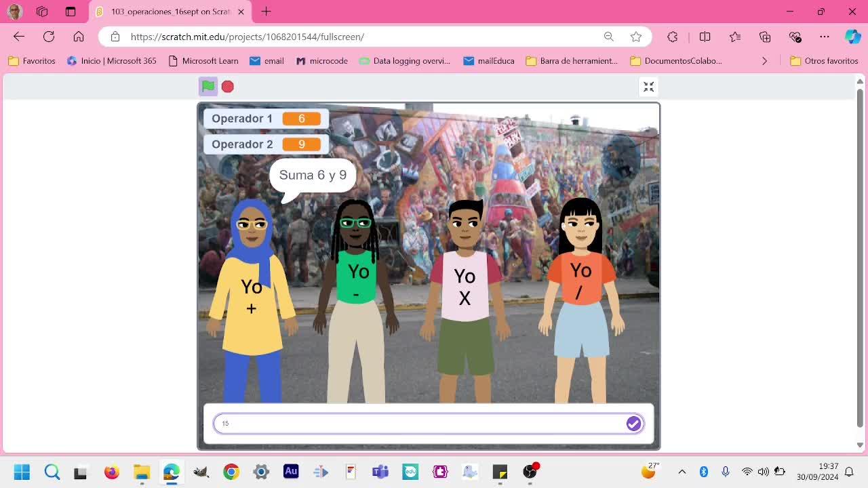Open Windows Settings gear in the taskbar
Viewport: 868px width, 488px height.
click(x=261, y=472)
